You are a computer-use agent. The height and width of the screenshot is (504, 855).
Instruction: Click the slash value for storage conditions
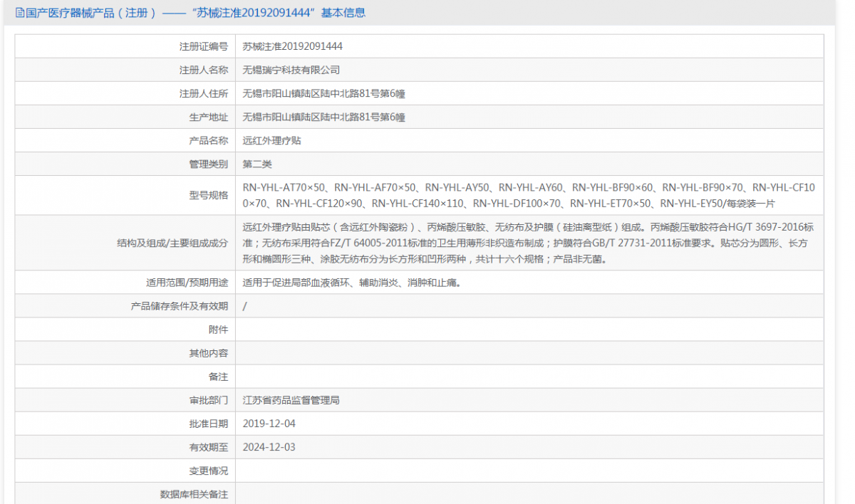245,306
